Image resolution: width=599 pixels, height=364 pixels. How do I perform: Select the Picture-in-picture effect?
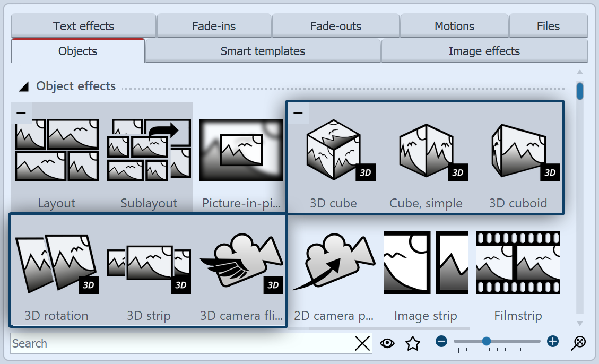click(x=241, y=151)
